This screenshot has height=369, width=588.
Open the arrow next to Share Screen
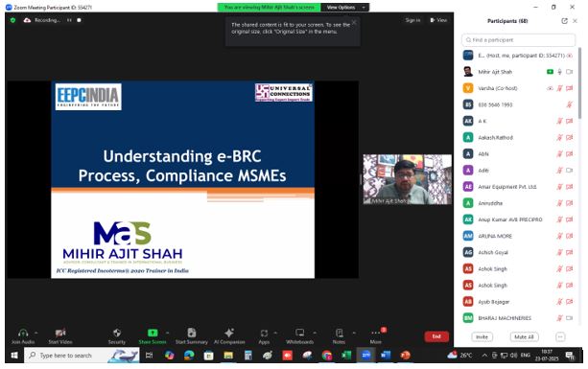tap(167, 333)
